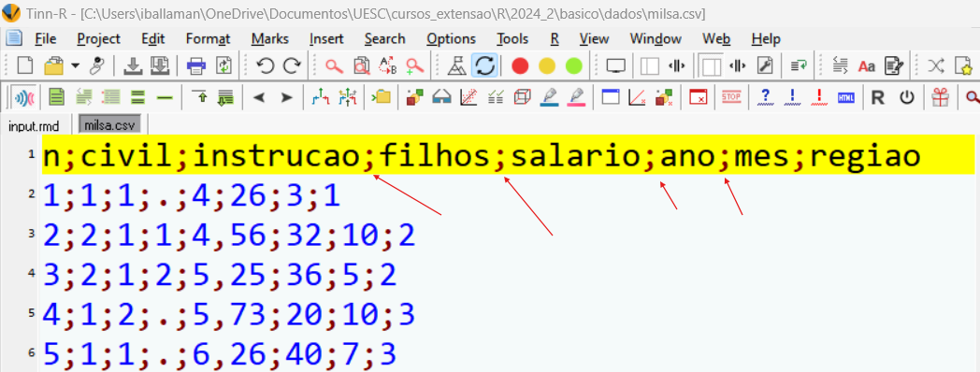Toggle the sound waves icon in second toolbar
The width and height of the screenshot is (980, 372).
25,97
